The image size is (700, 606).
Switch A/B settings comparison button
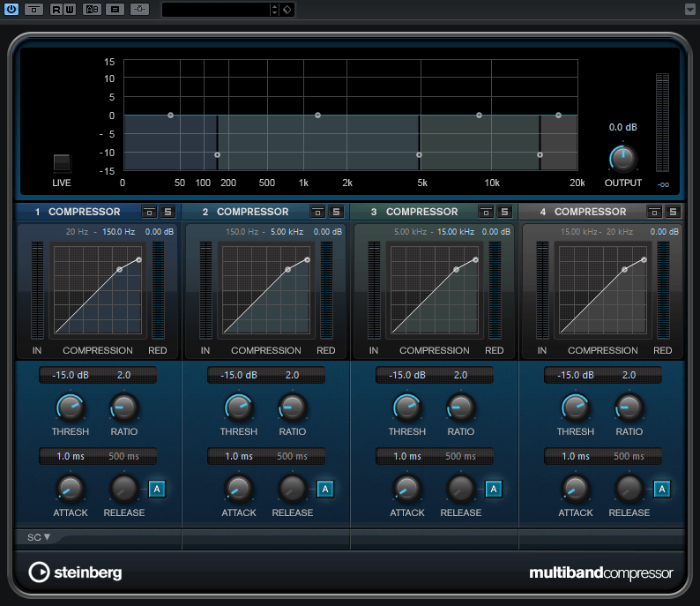92,9
